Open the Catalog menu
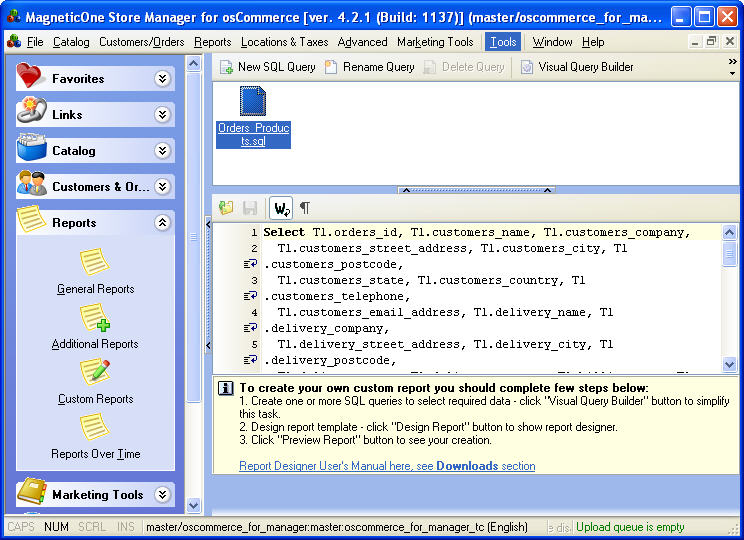The image size is (744, 540). point(71,42)
